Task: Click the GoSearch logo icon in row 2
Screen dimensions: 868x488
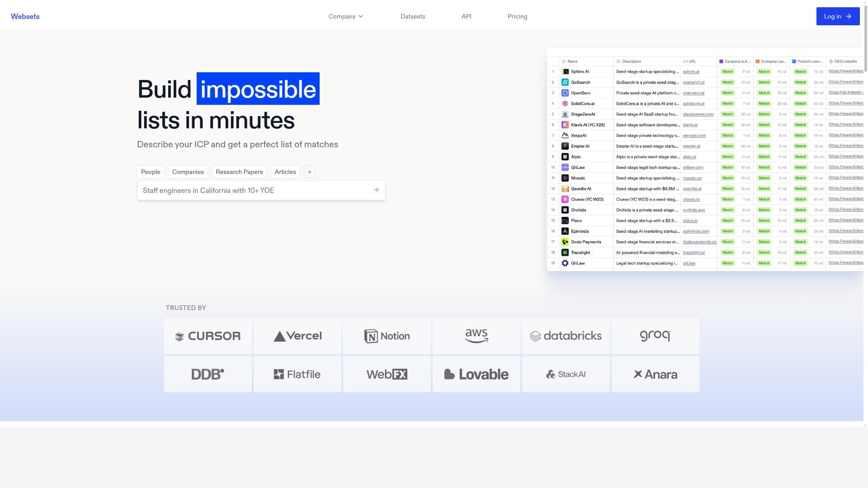Action: coord(565,82)
